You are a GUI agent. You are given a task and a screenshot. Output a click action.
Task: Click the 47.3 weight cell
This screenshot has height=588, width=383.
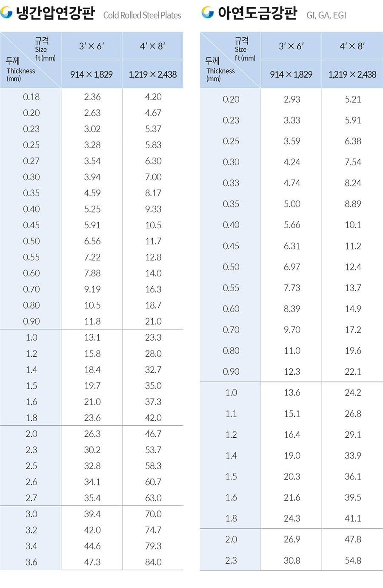pos(92,562)
